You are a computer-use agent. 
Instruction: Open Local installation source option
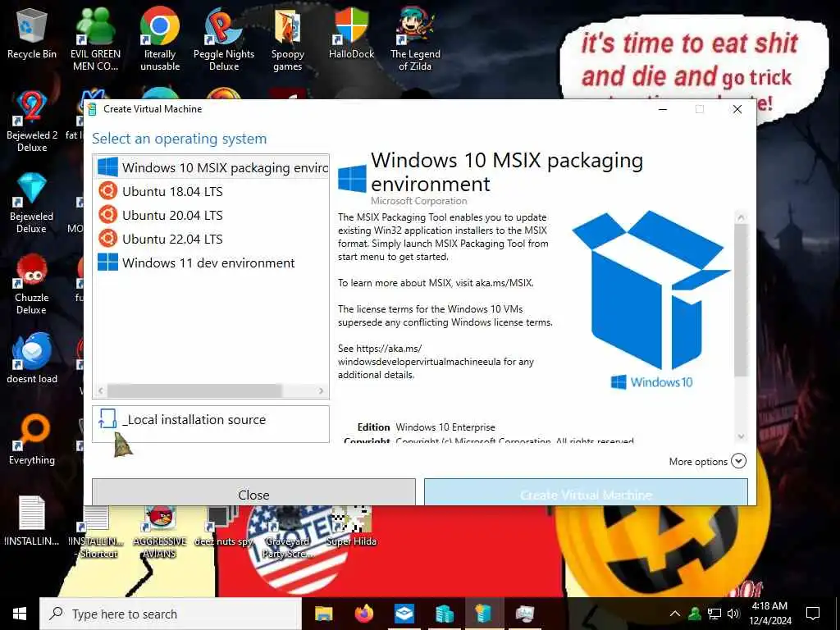click(211, 424)
